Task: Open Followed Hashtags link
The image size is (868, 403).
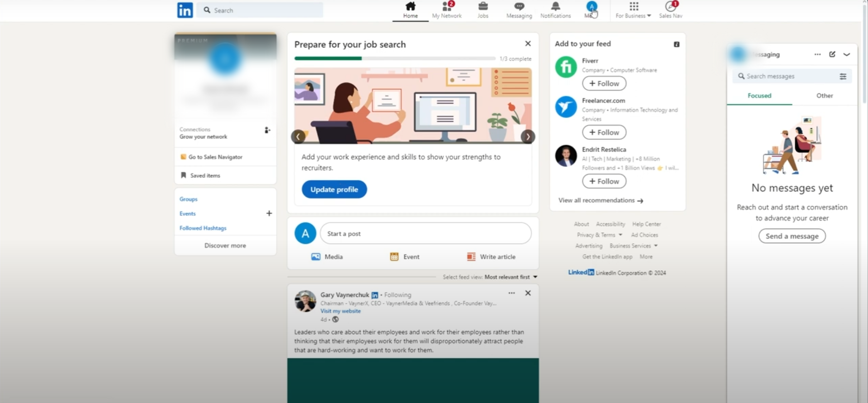Action: click(x=203, y=228)
